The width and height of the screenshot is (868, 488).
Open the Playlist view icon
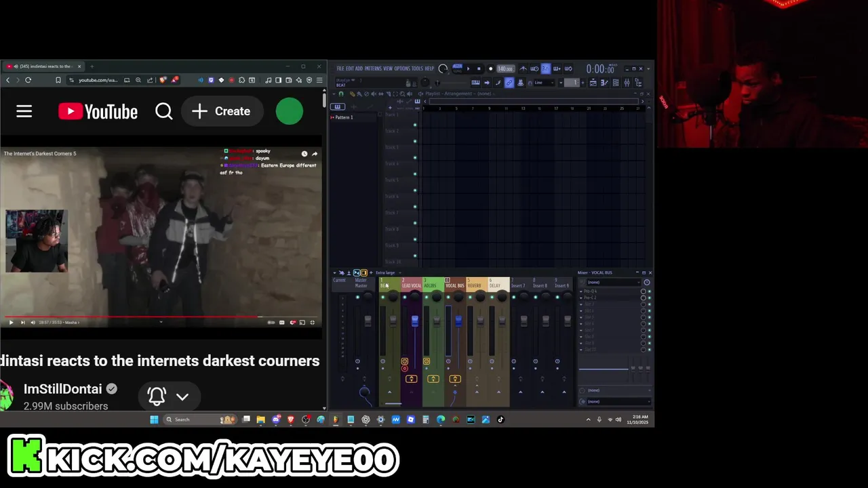pos(593,83)
